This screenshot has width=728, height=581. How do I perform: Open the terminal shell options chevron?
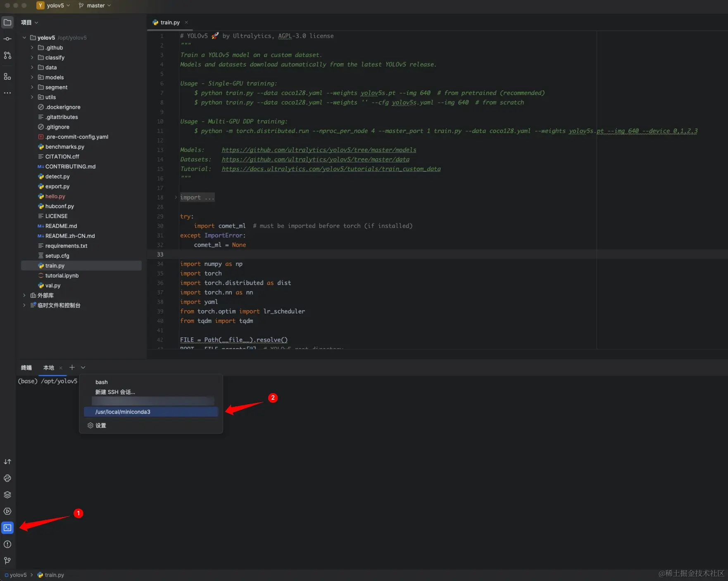[83, 368]
